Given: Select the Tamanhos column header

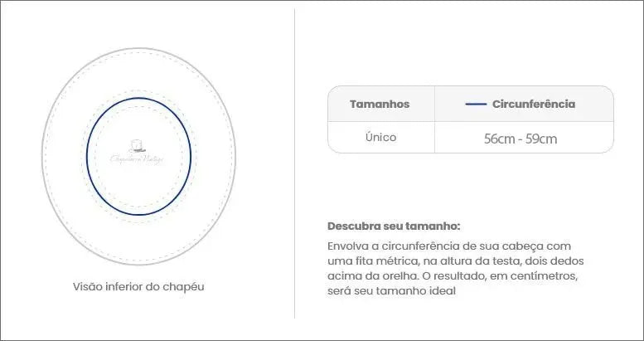Looking at the screenshot, I should 380,105.
